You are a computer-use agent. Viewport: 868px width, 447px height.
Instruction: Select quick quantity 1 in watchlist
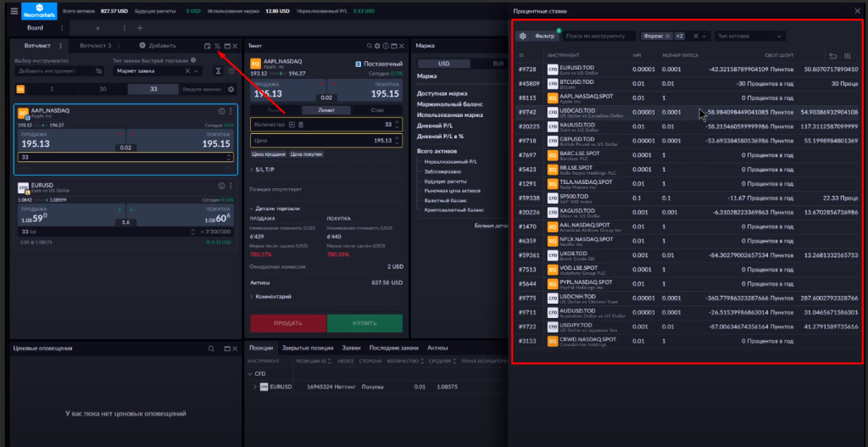(x=52, y=89)
